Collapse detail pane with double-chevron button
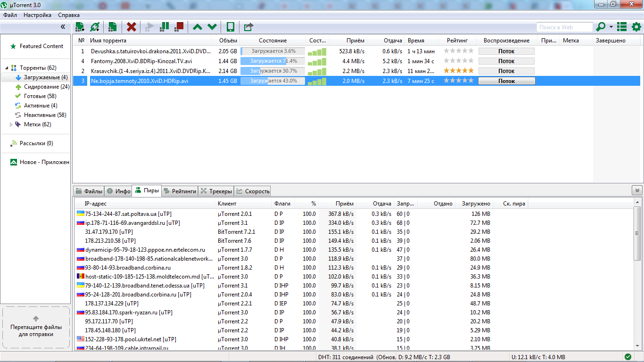The image size is (644, 362). pyautogui.click(x=637, y=190)
